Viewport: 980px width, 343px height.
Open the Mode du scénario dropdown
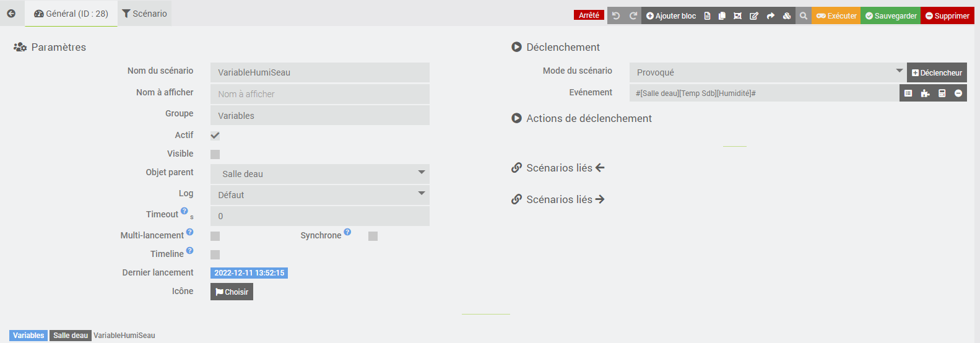[x=768, y=72]
